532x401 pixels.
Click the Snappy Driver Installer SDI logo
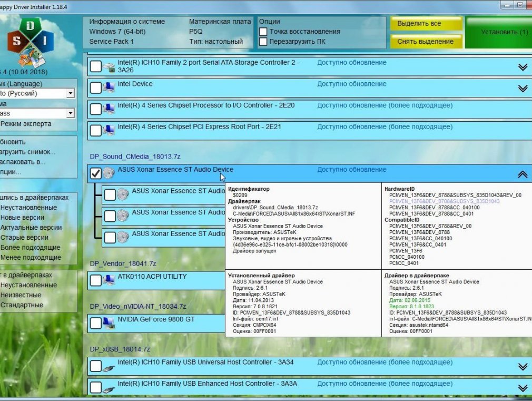31,42
